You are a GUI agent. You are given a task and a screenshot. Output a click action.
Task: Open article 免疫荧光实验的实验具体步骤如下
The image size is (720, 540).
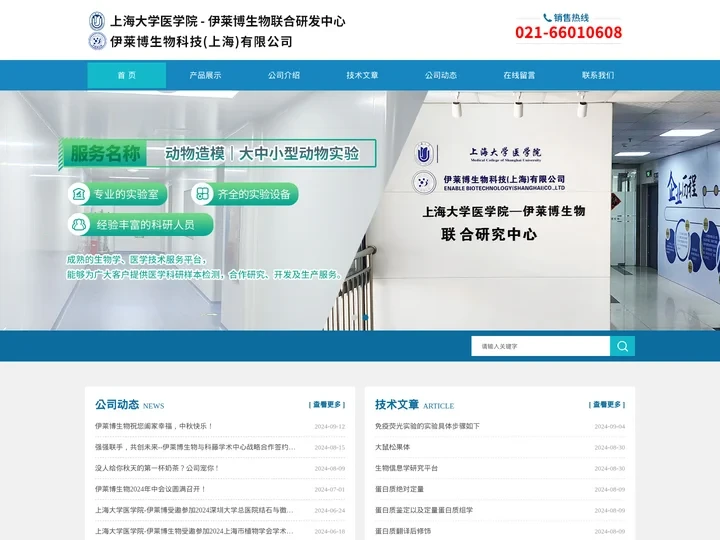point(427,426)
